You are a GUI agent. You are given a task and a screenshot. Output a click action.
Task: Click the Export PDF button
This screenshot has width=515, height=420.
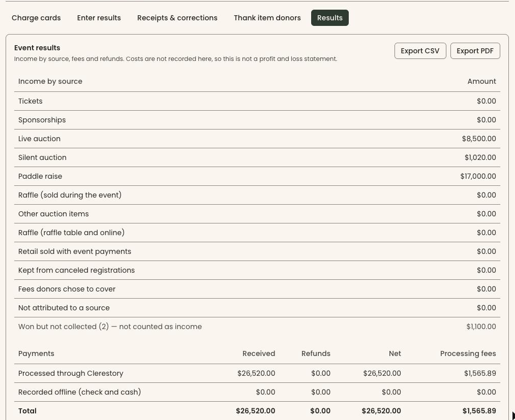pos(475,51)
